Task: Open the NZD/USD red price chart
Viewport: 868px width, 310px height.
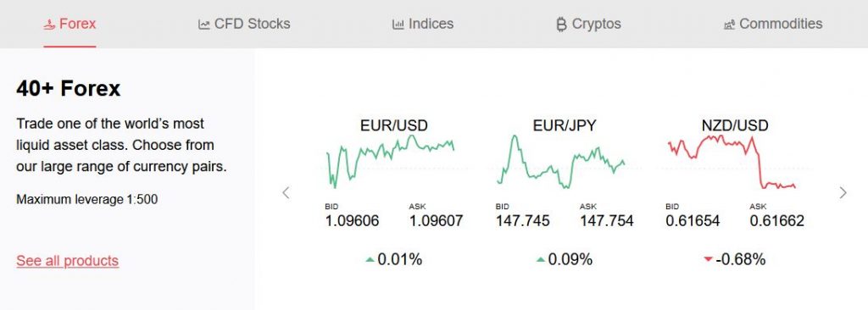Action: [732, 161]
